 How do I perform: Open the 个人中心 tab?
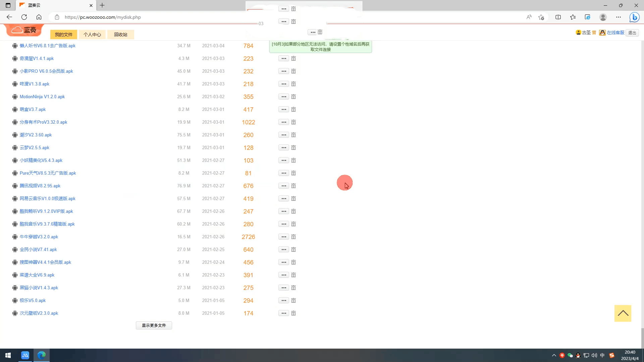92,35
